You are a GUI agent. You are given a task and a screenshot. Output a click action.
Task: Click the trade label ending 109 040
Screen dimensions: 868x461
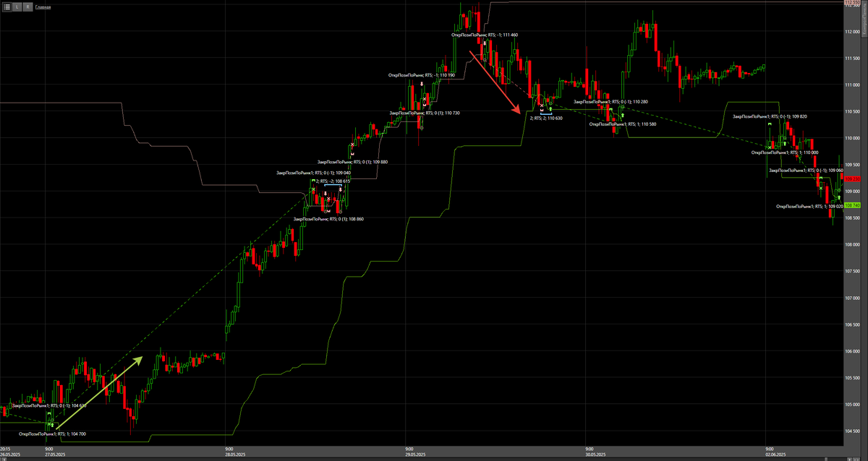[x=313, y=173]
